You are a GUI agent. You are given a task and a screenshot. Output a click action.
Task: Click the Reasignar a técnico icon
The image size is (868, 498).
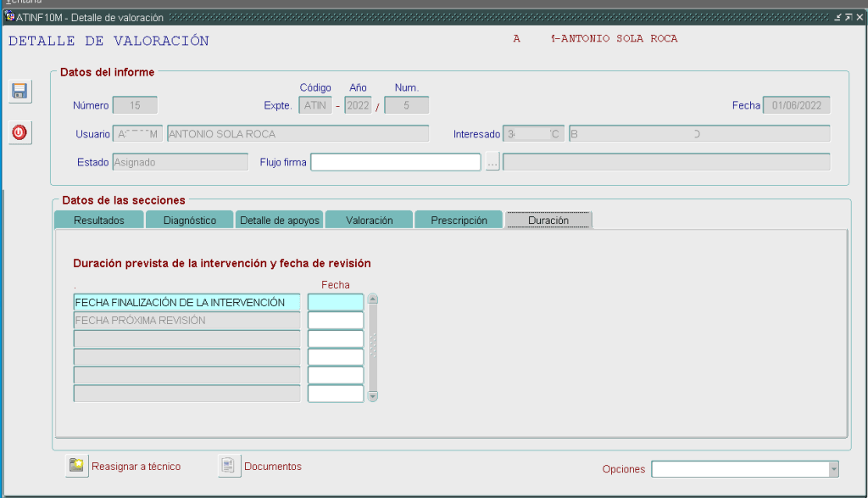tap(77, 466)
